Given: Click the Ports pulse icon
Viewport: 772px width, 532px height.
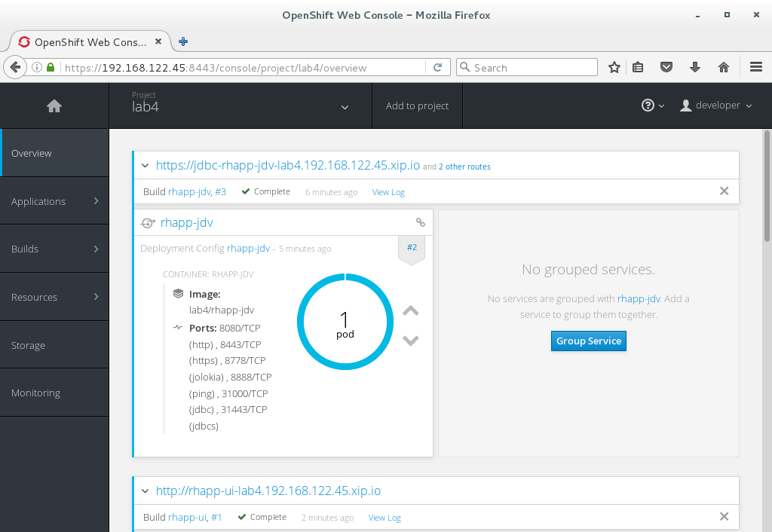Looking at the screenshot, I should pyautogui.click(x=178, y=327).
